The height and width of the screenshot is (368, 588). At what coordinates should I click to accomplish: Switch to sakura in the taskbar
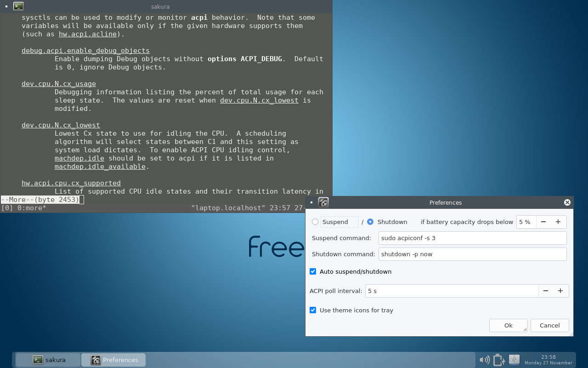(48, 360)
